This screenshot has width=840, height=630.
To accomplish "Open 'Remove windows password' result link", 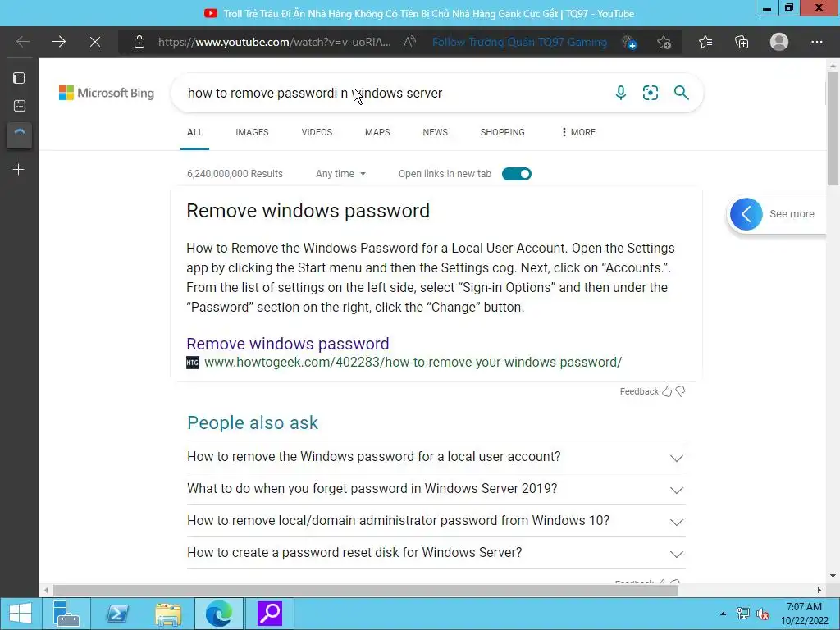I will (x=288, y=344).
